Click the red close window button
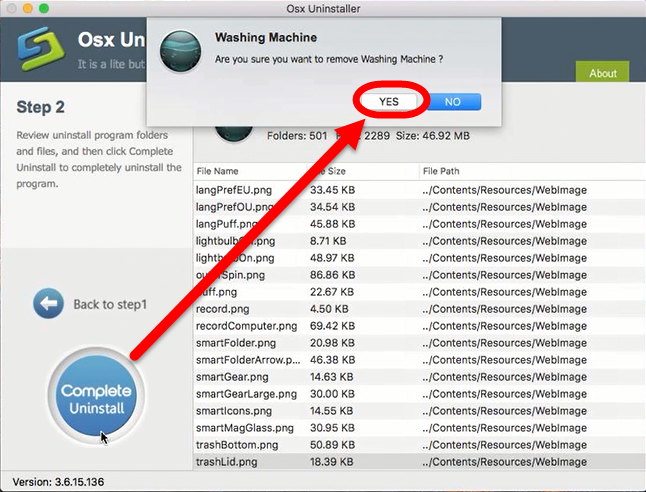 pyautogui.click(x=12, y=10)
